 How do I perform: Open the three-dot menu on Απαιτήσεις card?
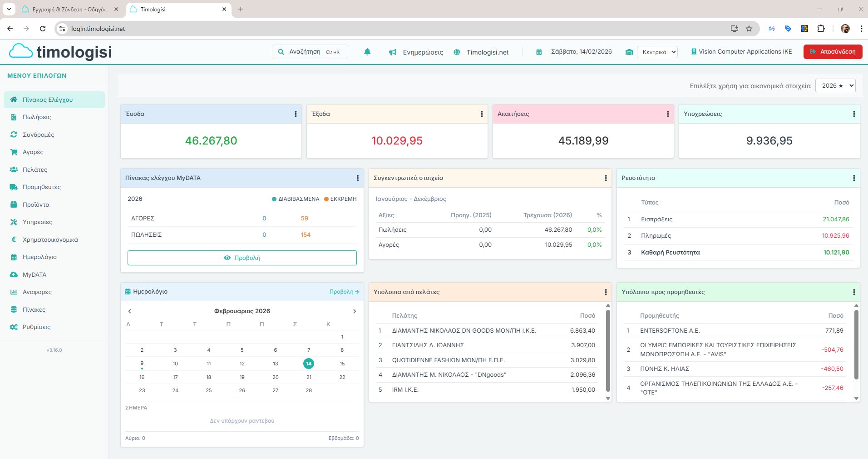[667, 114]
